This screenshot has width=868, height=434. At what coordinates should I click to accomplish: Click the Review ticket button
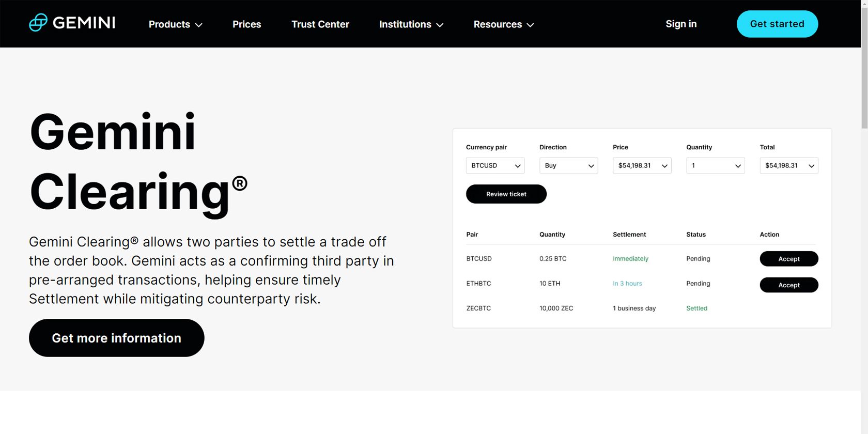pyautogui.click(x=506, y=194)
